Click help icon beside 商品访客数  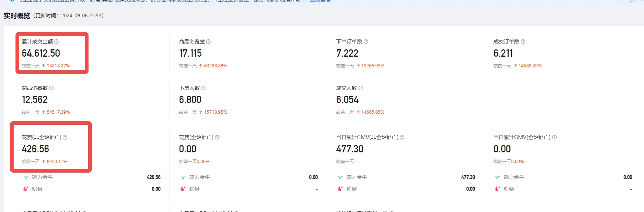click(51, 88)
